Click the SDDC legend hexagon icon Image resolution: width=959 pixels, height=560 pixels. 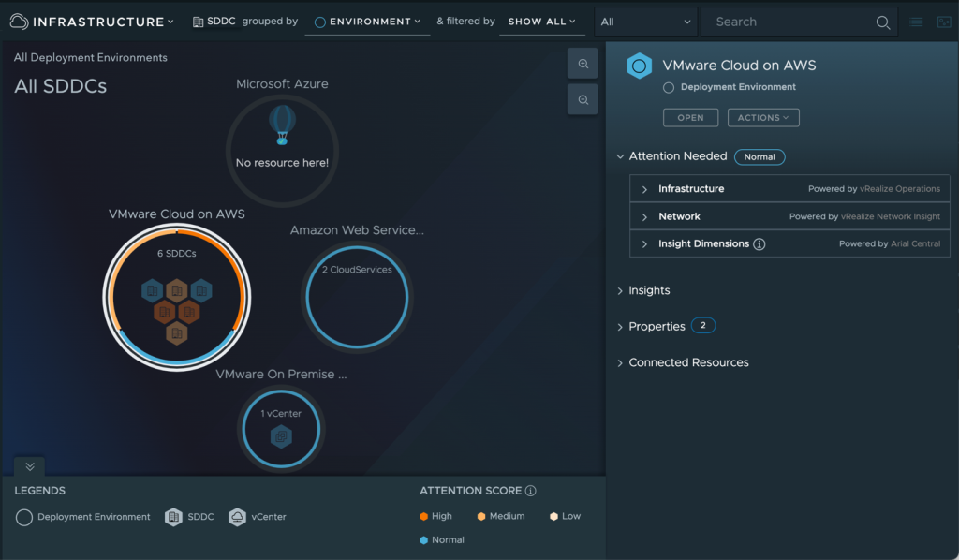173,517
